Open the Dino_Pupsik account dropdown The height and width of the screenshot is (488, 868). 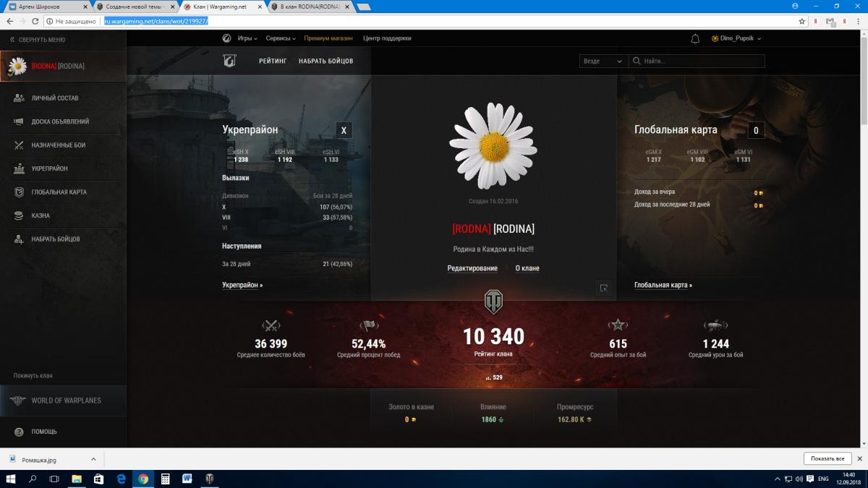(736, 38)
